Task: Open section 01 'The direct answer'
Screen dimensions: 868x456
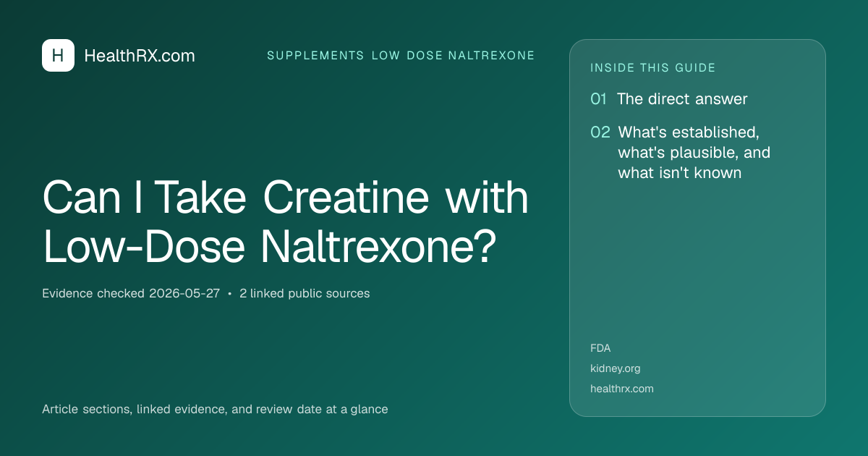Action: pyautogui.click(x=669, y=99)
